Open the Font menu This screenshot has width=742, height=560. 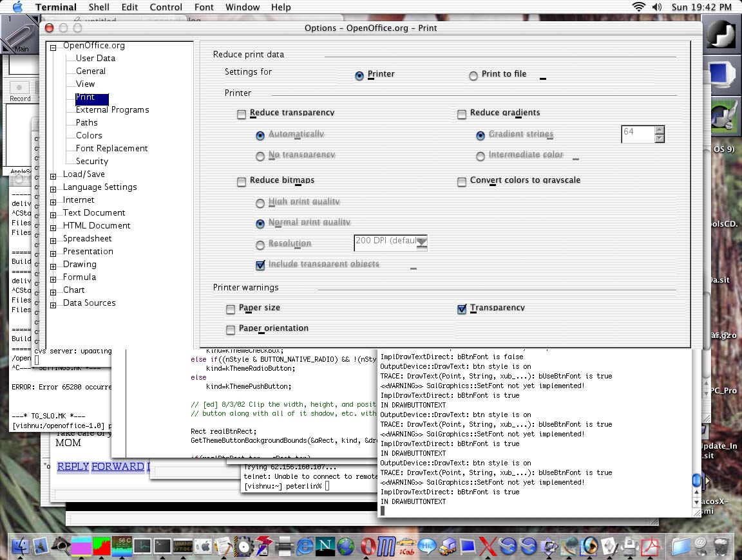point(204,7)
